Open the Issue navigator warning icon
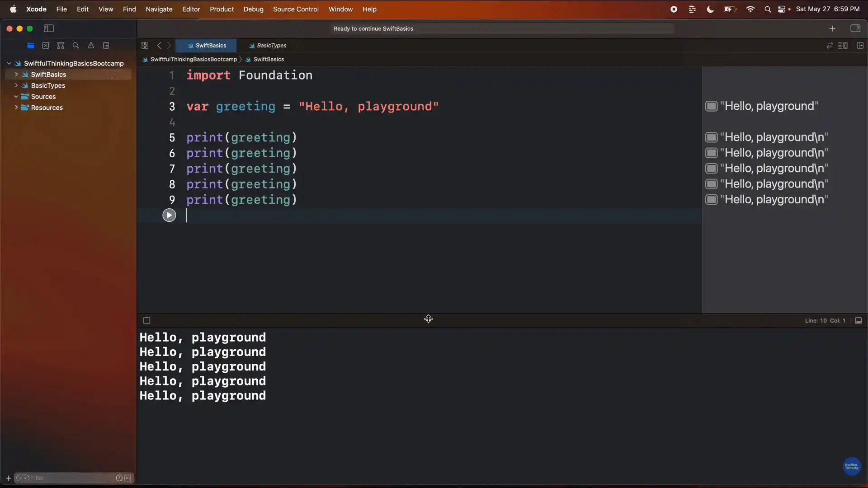Viewport: 868px width, 488px height. point(91,46)
